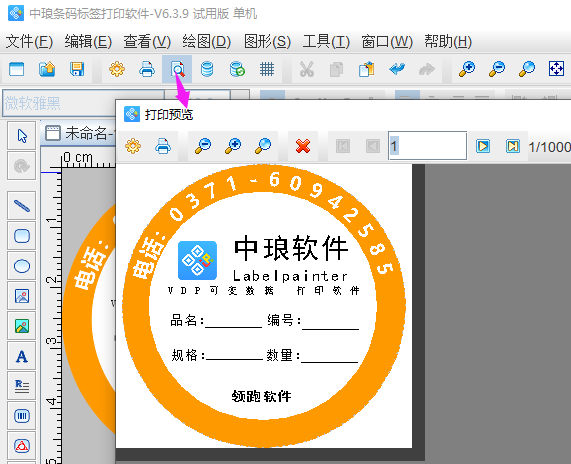Open the 帮助(H) menu
The width and height of the screenshot is (571, 464).
point(448,42)
